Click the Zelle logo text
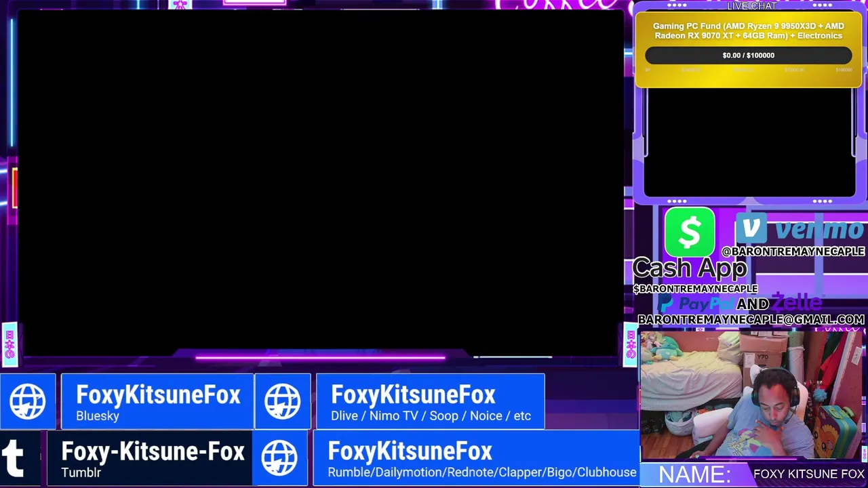 point(797,303)
